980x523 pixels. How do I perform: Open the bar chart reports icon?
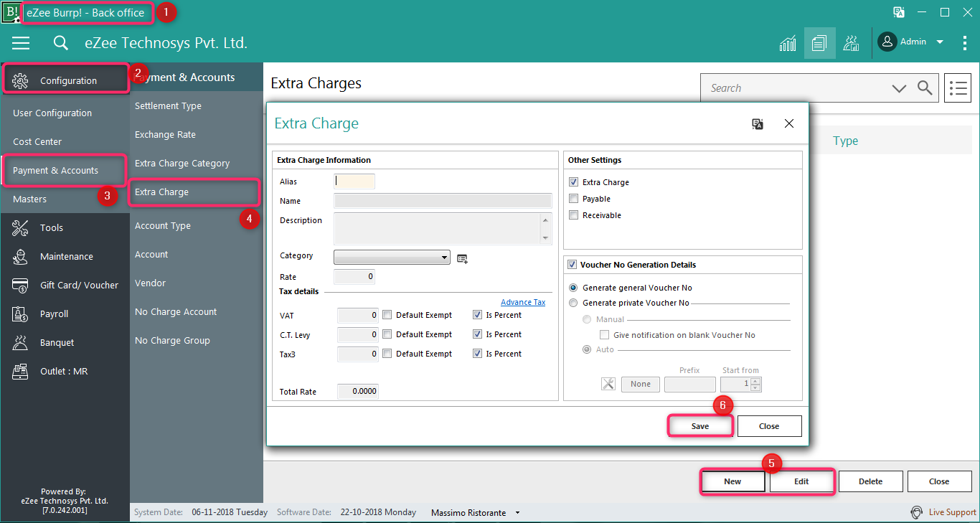point(788,43)
